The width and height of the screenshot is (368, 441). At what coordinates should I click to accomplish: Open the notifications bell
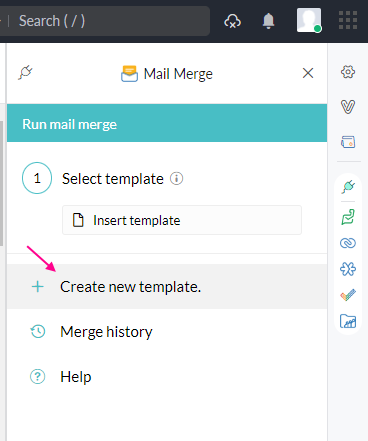(268, 21)
